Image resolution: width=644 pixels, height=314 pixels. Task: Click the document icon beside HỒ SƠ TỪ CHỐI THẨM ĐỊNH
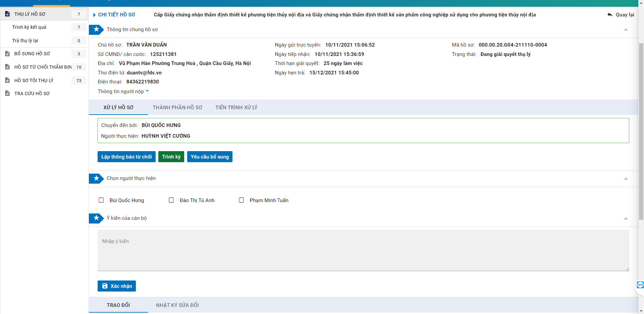(7, 67)
